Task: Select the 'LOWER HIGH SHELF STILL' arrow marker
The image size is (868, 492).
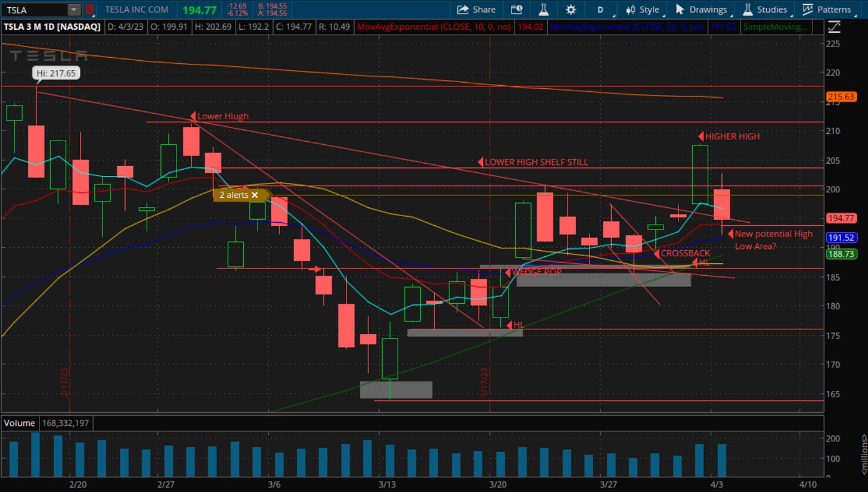Action: coord(480,162)
